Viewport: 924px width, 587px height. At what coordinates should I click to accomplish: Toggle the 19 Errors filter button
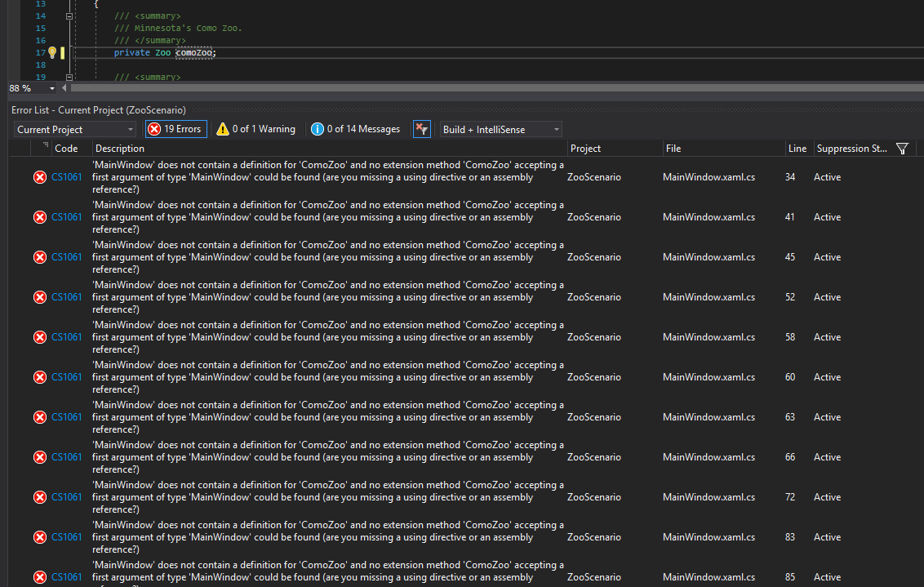click(x=175, y=129)
